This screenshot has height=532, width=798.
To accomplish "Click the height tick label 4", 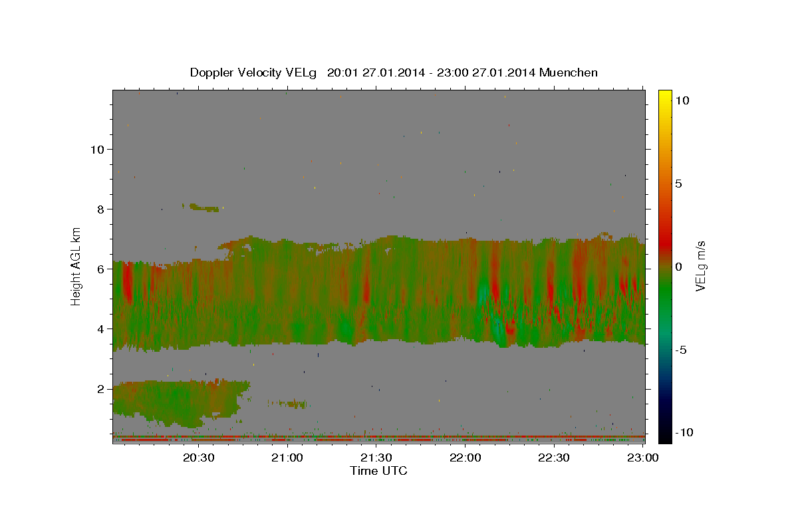I will pyautogui.click(x=100, y=329).
